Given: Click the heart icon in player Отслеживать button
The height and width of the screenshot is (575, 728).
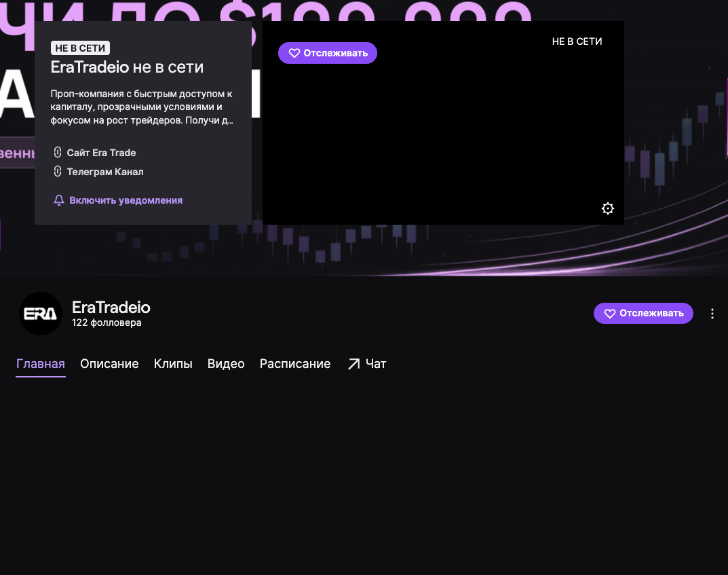Looking at the screenshot, I should coord(294,53).
